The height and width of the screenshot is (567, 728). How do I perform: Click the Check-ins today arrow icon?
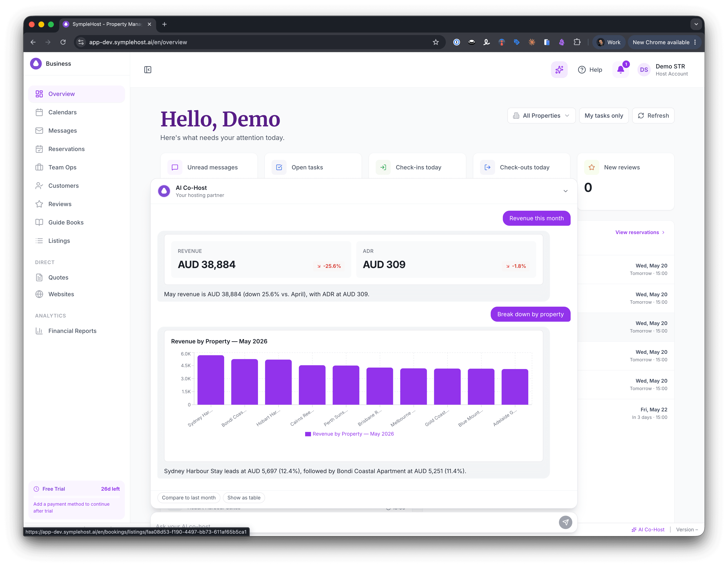383,167
